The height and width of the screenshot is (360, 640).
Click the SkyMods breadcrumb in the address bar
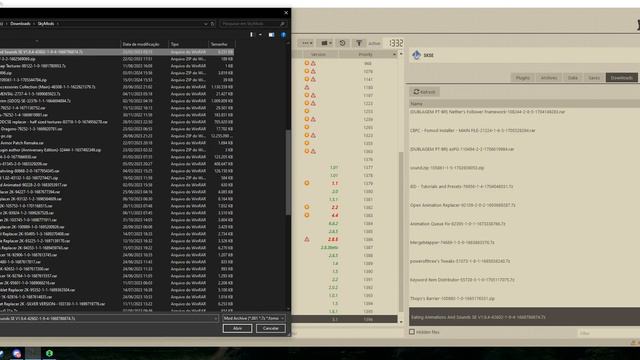click(x=46, y=24)
